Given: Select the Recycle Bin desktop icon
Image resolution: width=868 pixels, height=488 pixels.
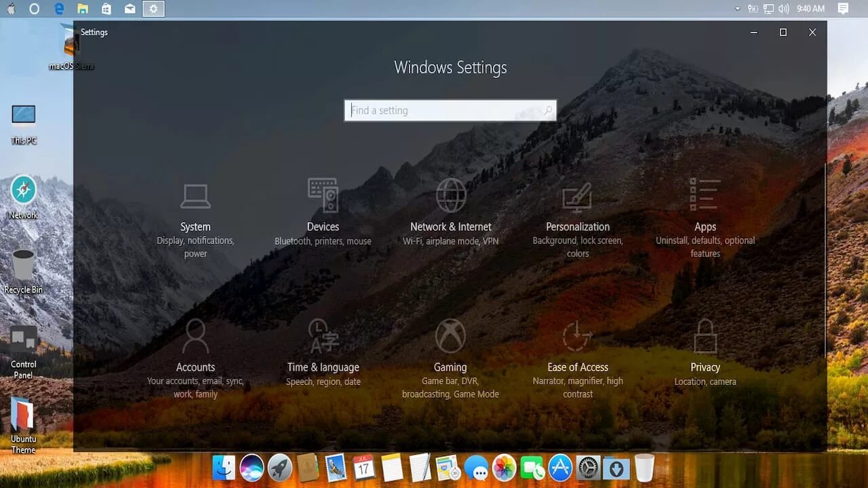Looking at the screenshot, I should [24, 272].
